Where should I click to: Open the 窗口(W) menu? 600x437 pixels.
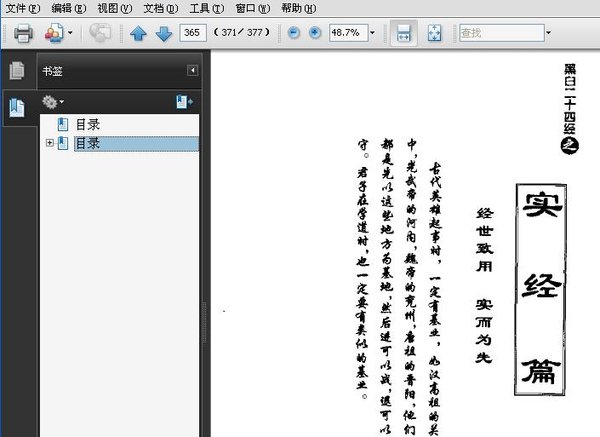point(253,8)
